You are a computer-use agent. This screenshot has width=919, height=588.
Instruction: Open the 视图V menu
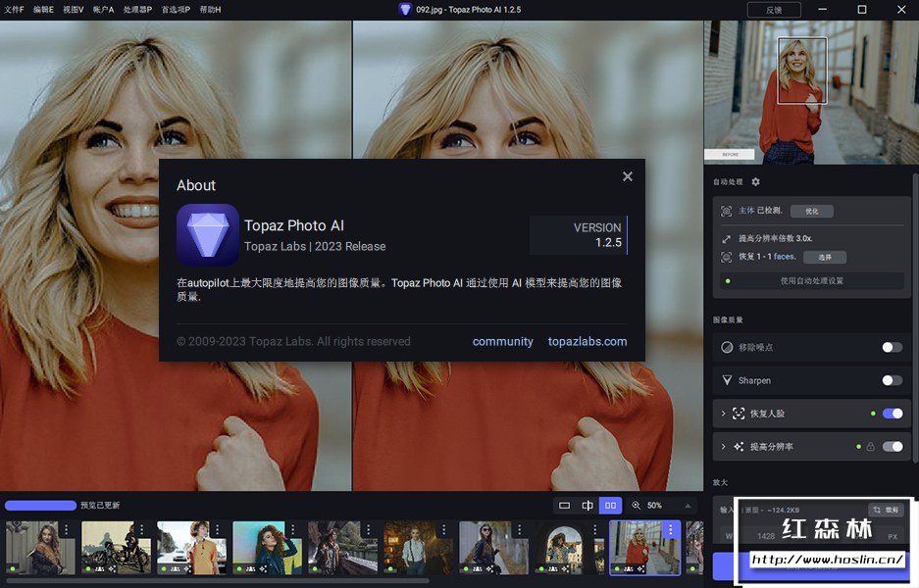pyautogui.click(x=74, y=10)
